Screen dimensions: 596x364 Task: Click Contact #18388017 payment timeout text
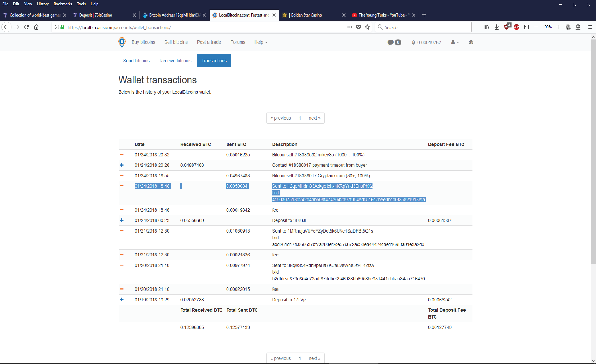click(x=319, y=165)
